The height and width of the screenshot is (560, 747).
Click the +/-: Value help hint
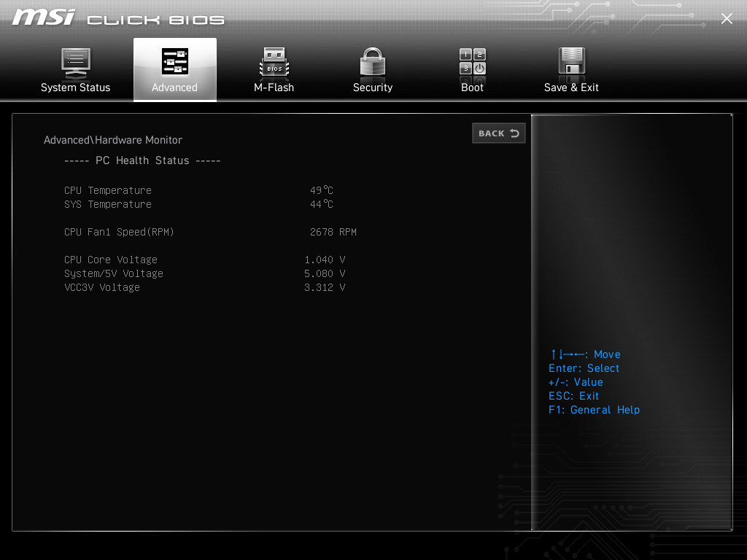point(576,382)
